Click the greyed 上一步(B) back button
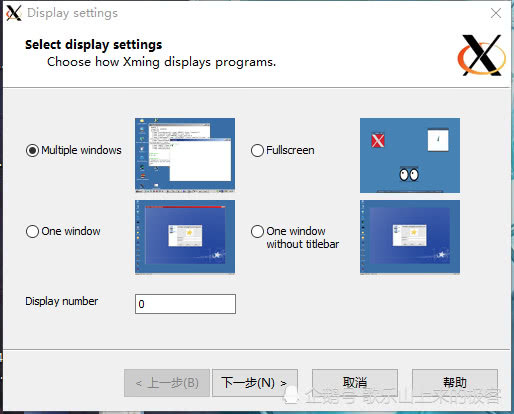514x414 pixels. 167,383
